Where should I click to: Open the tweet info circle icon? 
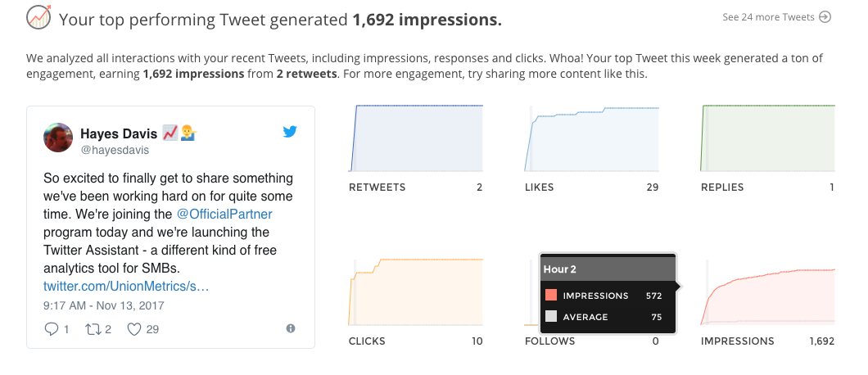(x=291, y=328)
